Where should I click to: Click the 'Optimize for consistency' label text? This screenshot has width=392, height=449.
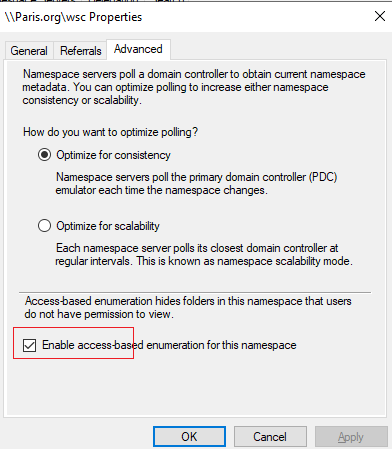(113, 155)
